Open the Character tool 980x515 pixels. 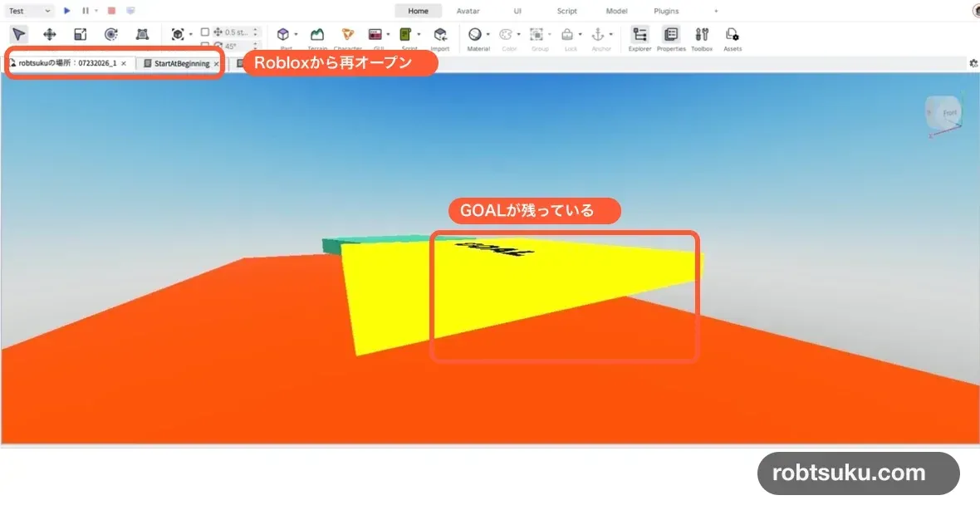[347, 34]
